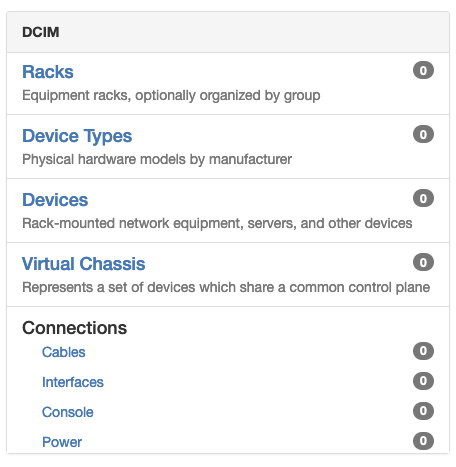Screen dimensions: 456x467
Task: Click the Device Types count badge
Action: coord(423,134)
